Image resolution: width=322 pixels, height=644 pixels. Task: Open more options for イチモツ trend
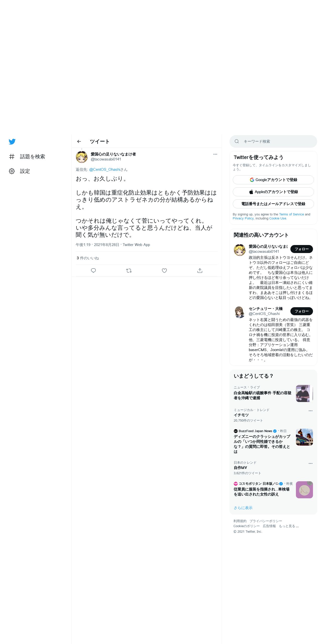click(x=310, y=411)
